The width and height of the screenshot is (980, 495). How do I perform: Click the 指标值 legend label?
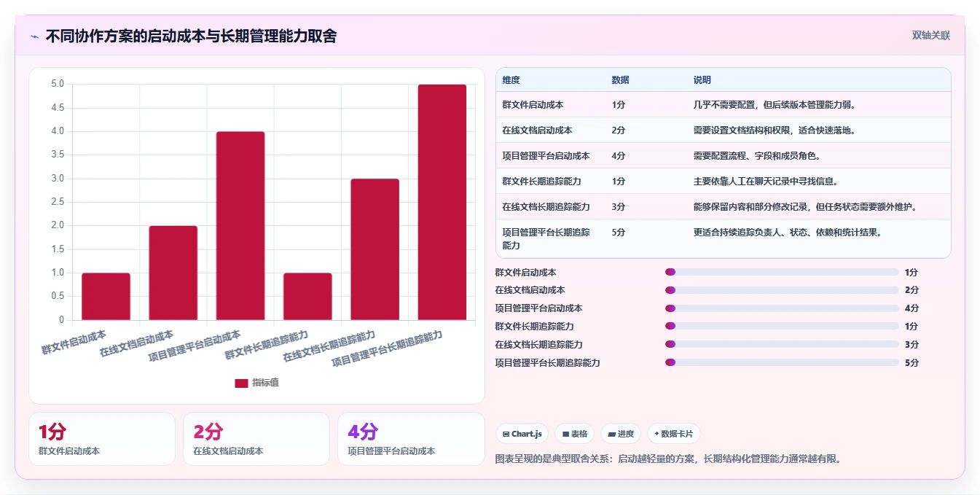pos(265,383)
